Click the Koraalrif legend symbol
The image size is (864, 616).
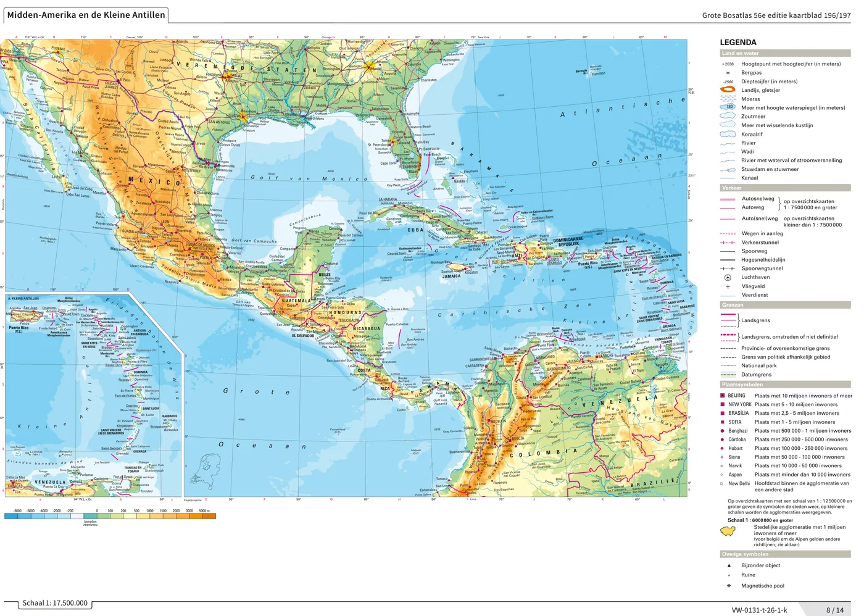pos(728,134)
